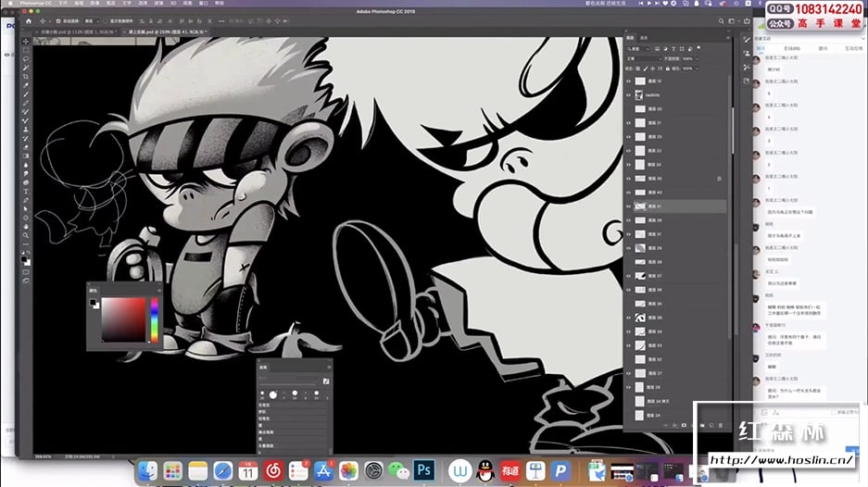Select the Crop tool

(26, 76)
